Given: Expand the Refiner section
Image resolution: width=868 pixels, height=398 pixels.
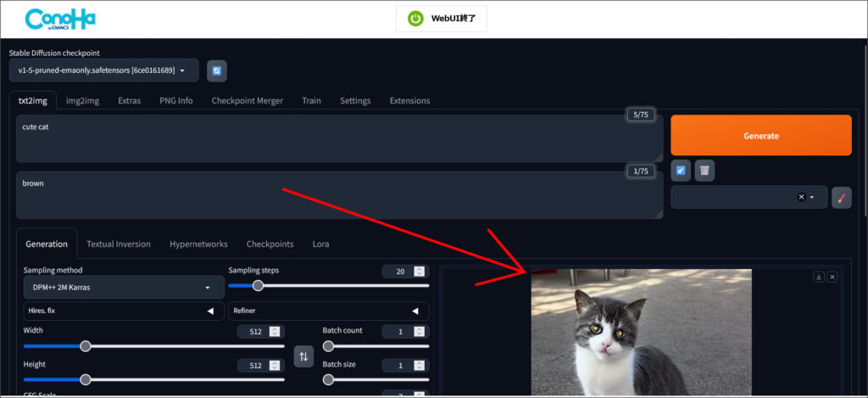Looking at the screenshot, I should point(328,311).
